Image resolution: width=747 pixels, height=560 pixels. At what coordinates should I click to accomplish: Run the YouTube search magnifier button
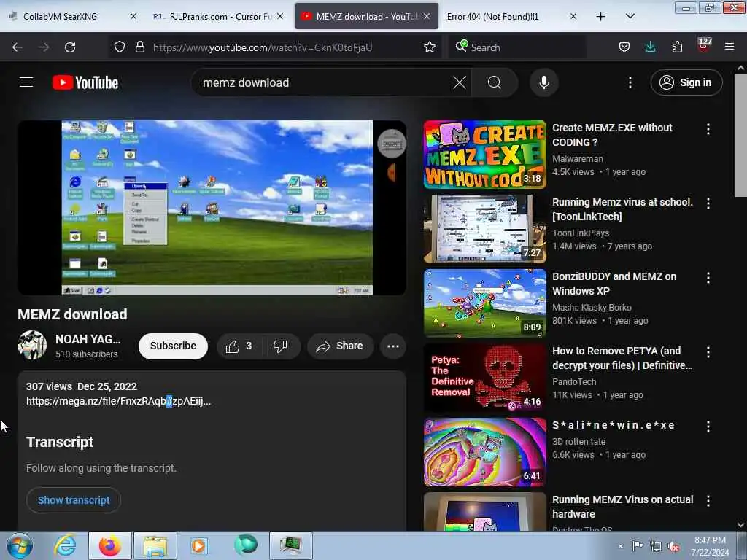pos(495,82)
